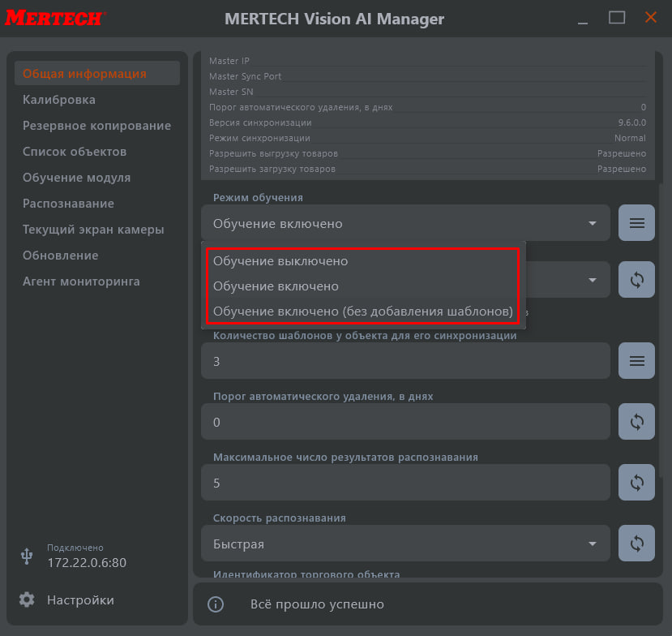This screenshot has width=672, height=636.
Task: Click hamburger icon beside template count field
Action: click(x=636, y=361)
